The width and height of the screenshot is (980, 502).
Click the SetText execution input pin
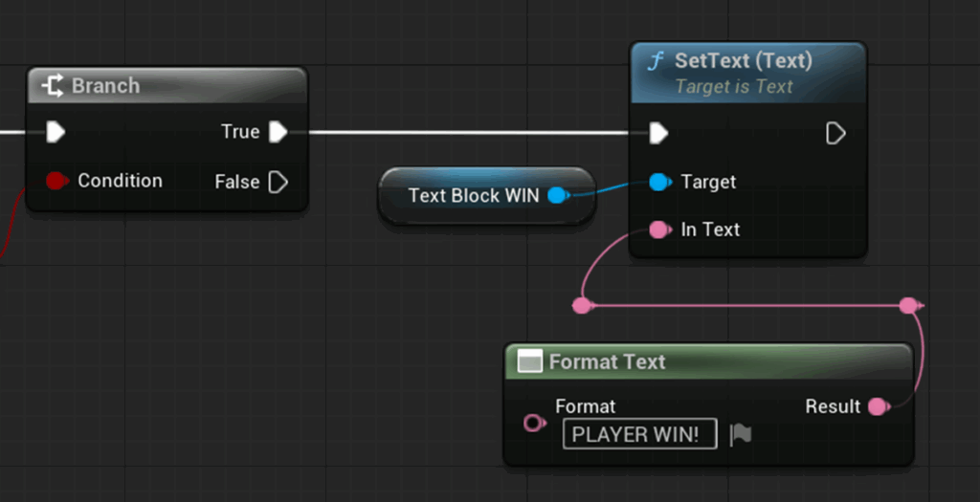[658, 133]
